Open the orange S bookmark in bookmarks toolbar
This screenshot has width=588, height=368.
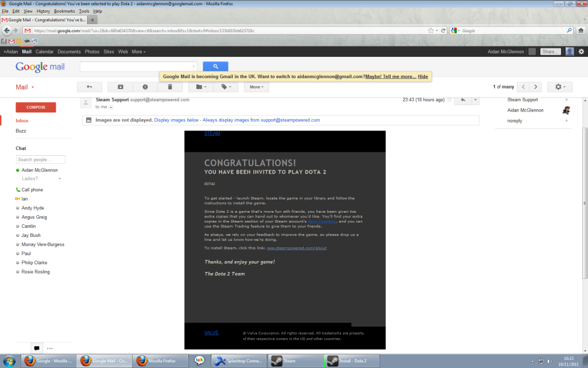pos(19,41)
